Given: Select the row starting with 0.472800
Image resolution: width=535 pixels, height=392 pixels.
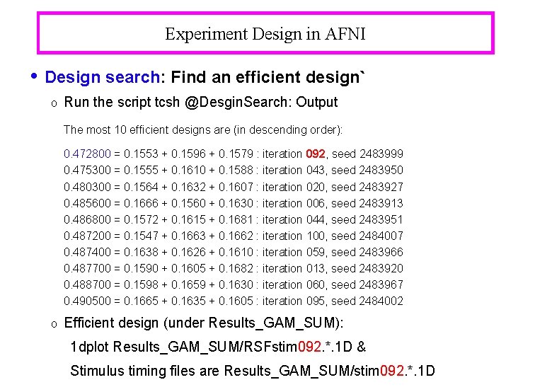Looking at the screenshot, I should (x=234, y=154).
